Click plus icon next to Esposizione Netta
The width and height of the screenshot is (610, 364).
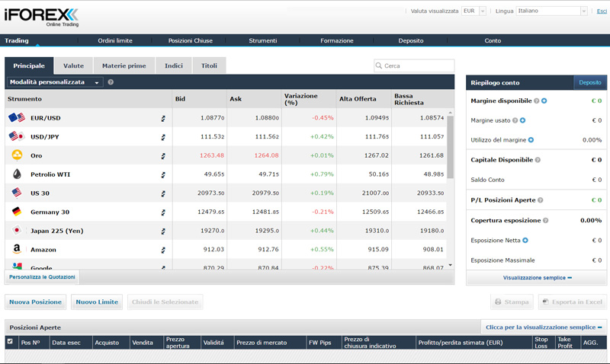(525, 240)
